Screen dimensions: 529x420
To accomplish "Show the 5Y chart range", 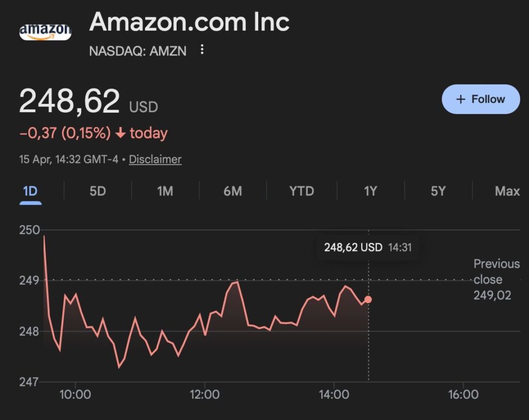I will (438, 191).
